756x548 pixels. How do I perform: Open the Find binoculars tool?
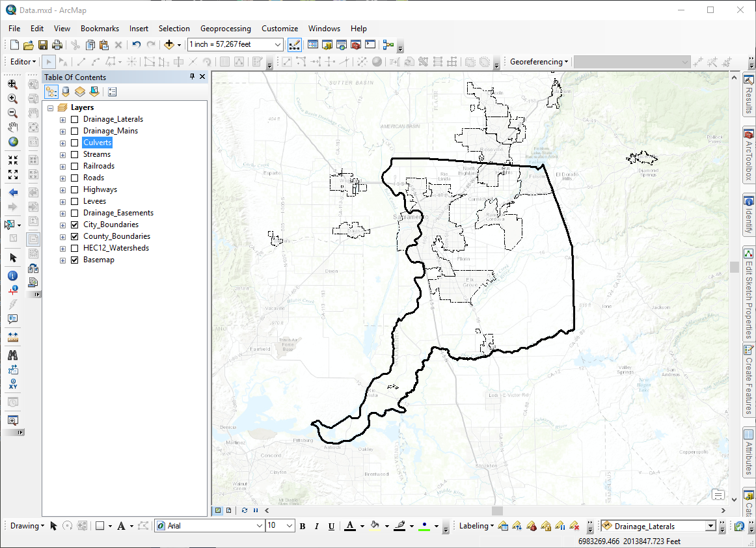(x=13, y=355)
